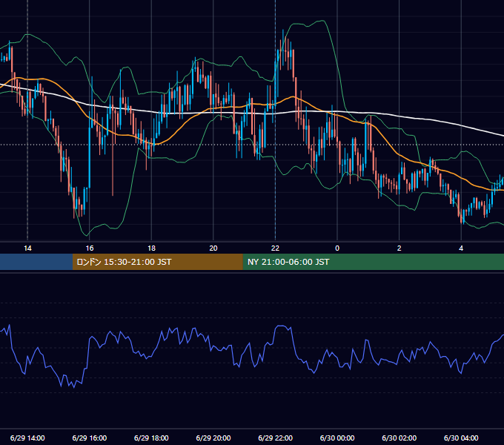Click the 6/29 18:00 date label
This screenshot has height=445, width=504.
[x=151, y=438]
